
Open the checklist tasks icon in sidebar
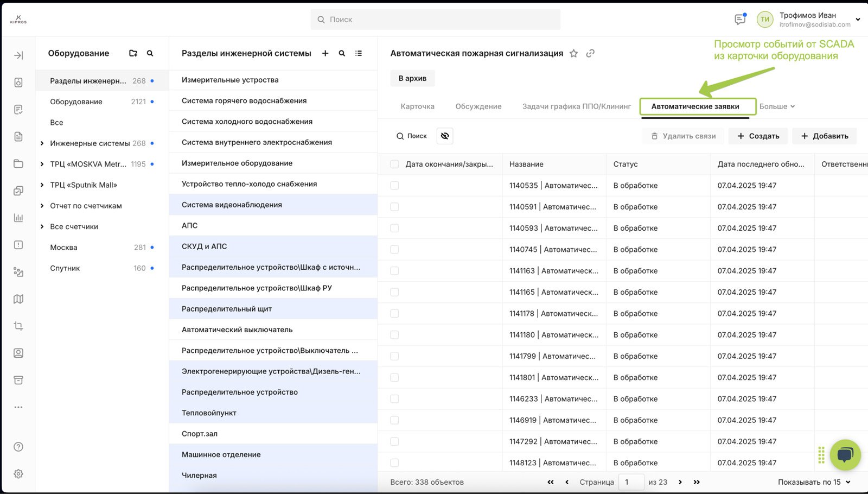18,191
